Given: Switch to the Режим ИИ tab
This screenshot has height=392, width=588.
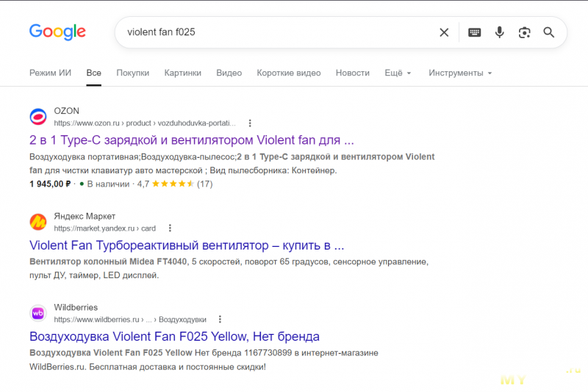Looking at the screenshot, I should [x=50, y=73].
